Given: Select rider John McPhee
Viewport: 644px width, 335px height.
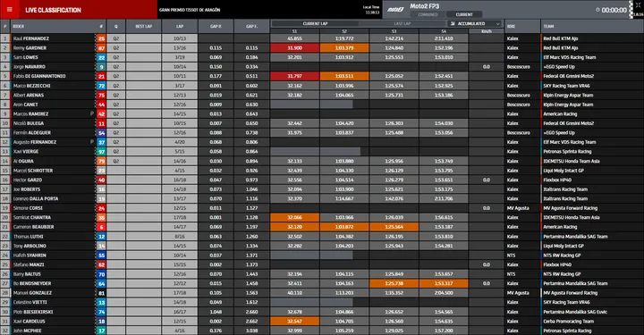Looking at the screenshot, I should point(27,331).
